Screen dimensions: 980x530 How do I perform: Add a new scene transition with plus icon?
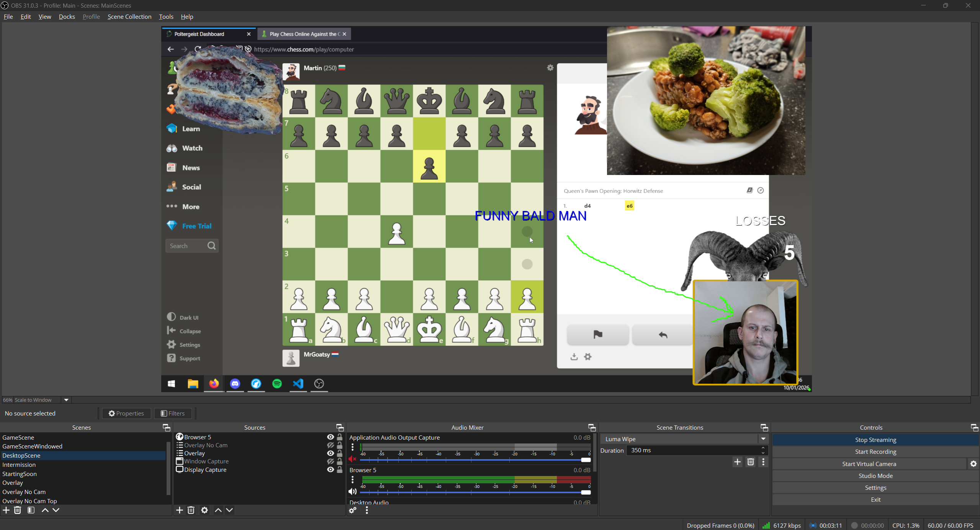pos(737,462)
